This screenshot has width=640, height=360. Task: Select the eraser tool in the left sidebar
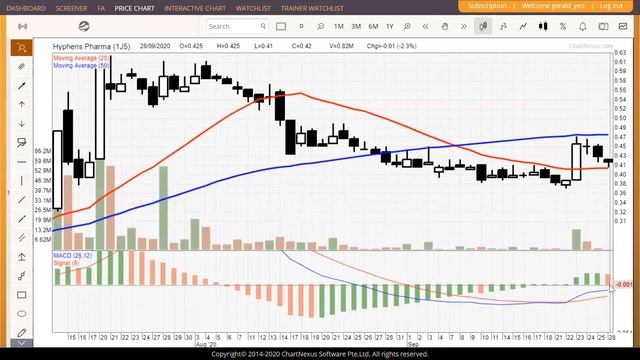[22, 67]
